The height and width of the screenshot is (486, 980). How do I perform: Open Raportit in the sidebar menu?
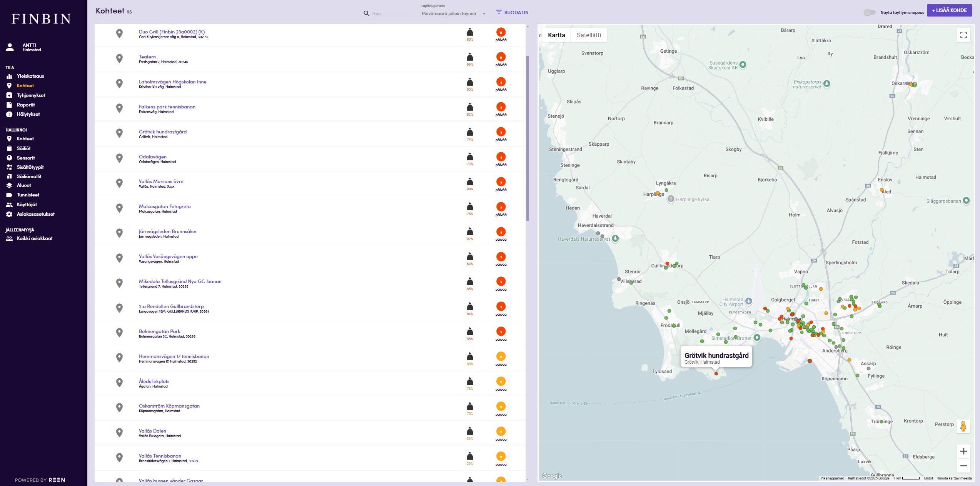25,105
